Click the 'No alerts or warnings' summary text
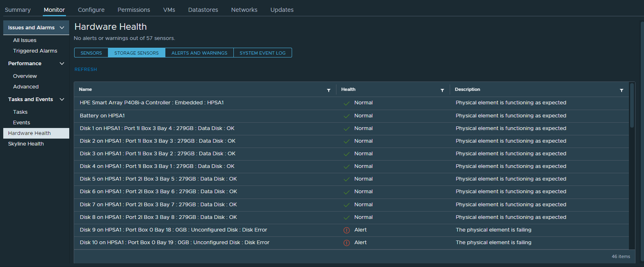The image size is (644, 267). [124, 38]
